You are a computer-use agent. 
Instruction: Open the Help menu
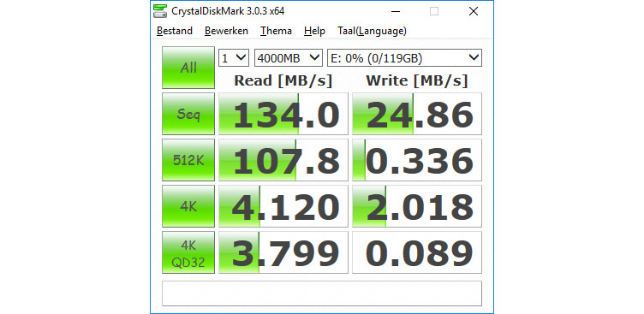[x=314, y=31]
